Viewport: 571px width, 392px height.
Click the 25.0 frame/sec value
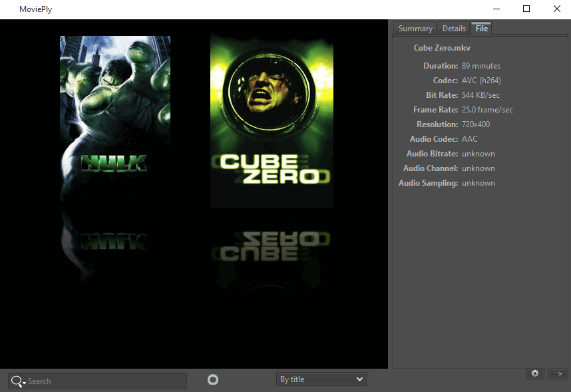click(487, 110)
